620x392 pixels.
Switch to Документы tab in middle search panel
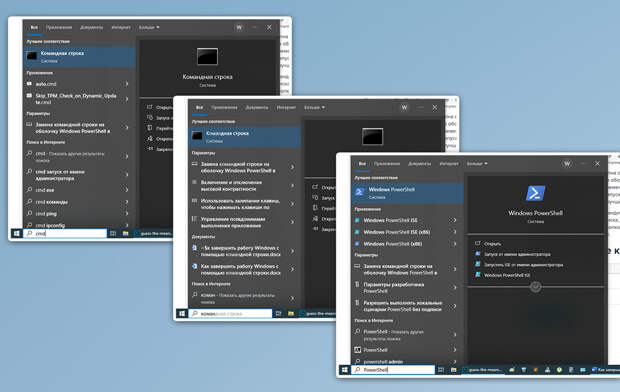click(x=257, y=108)
